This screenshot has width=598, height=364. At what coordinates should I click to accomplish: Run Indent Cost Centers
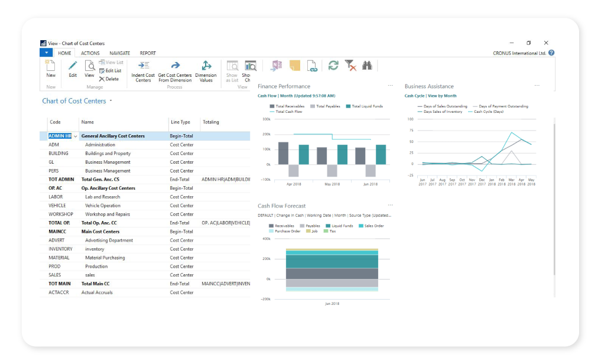click(x=143, y=71)
